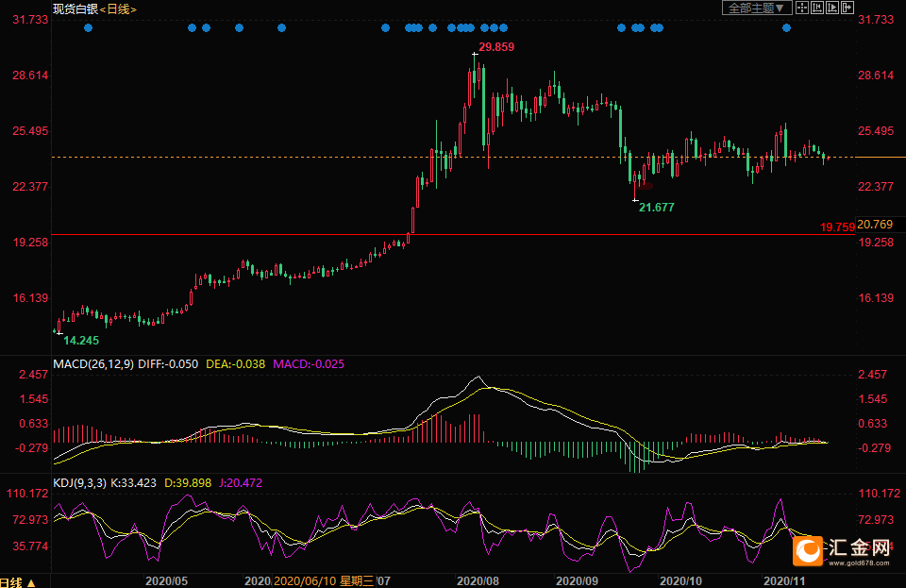This screenshot has height=588, width=906.
Task: Click the crosshair cursor icon
Action: click(x=802, y=8)
